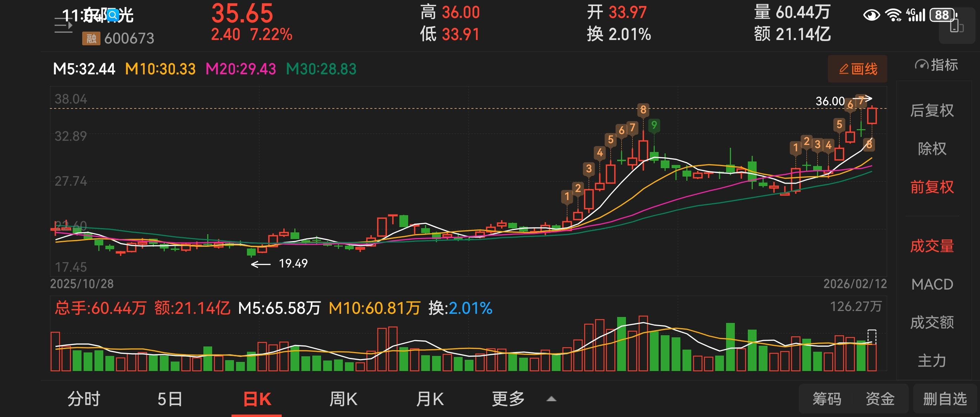The width and height of the screenshot is (980, 417).
Task: Expand the 更多 more periods arrow
Action: click(x=551, y=399)
